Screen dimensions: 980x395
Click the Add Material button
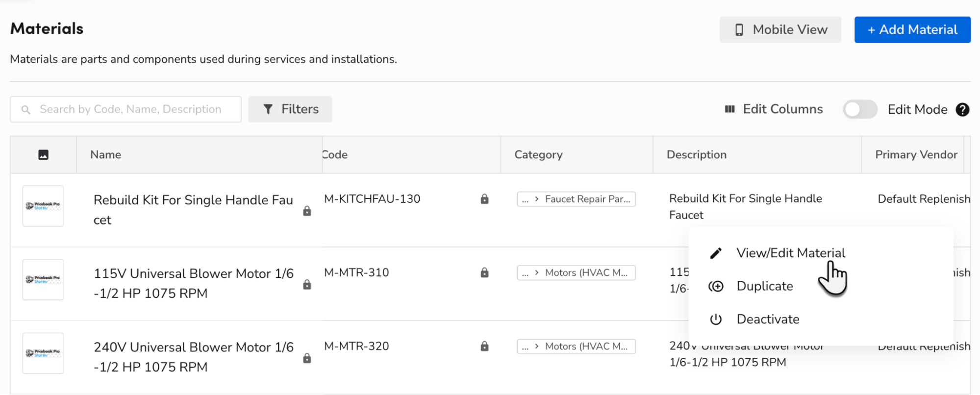coord(912,29)
